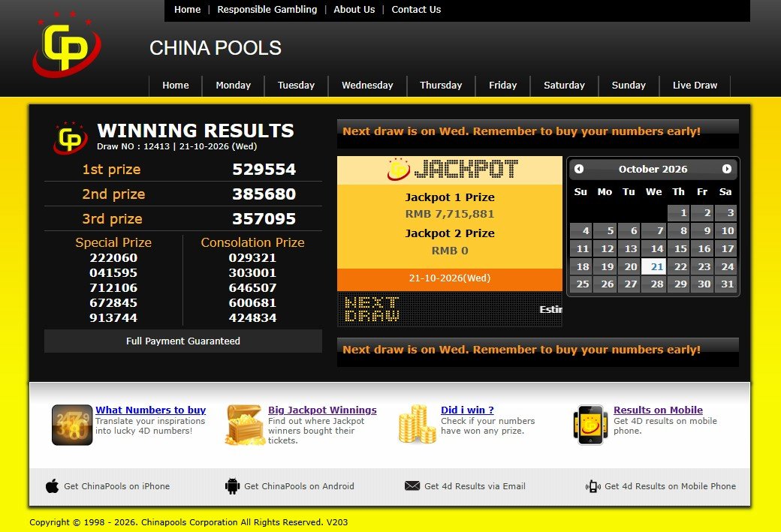Select October 18 in the calendar

pos(580,266)
